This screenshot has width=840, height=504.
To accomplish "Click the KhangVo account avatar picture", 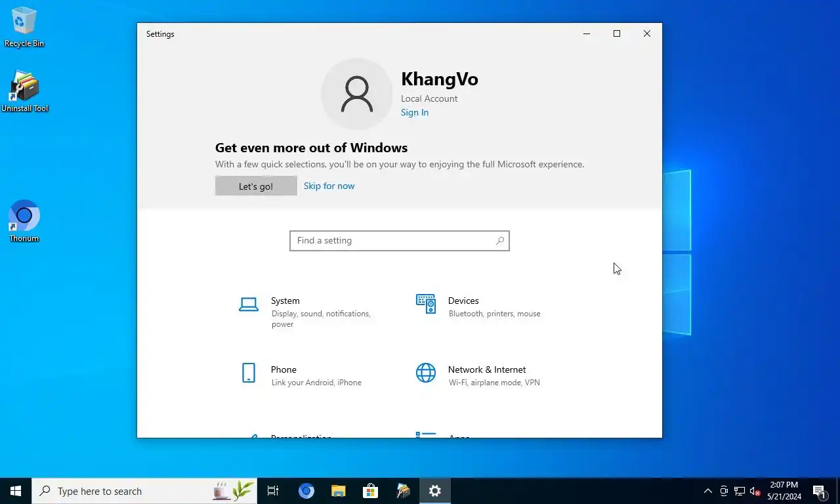I will tap(357, 94).
